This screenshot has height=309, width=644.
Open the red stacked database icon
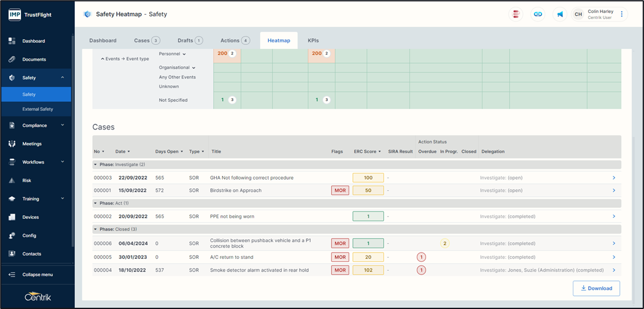[x=517, y=14]
